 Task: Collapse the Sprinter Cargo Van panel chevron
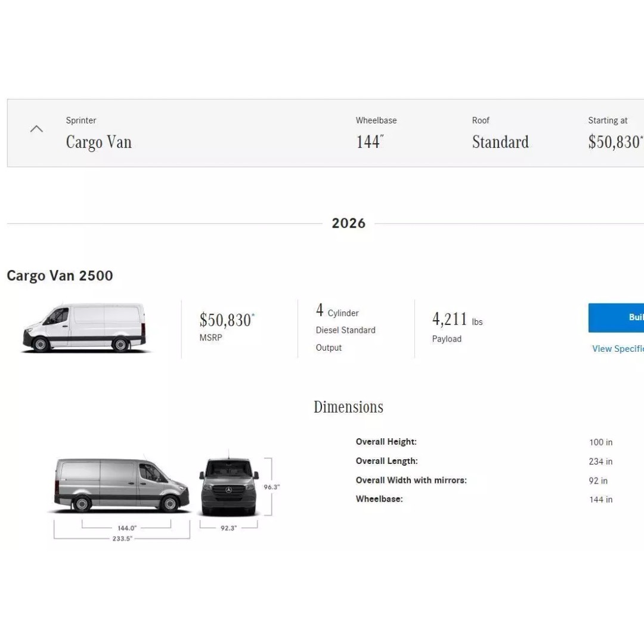click(x=36, y=129)
